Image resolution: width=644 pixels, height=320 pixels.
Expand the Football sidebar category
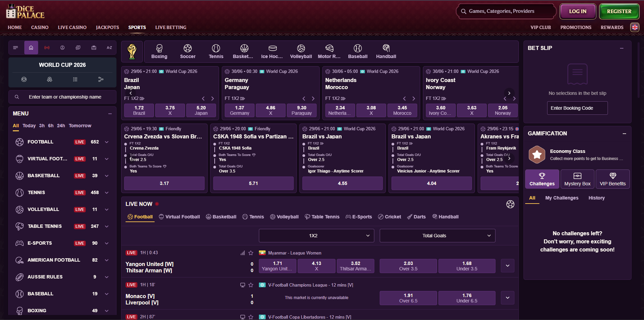click(107, 142)
